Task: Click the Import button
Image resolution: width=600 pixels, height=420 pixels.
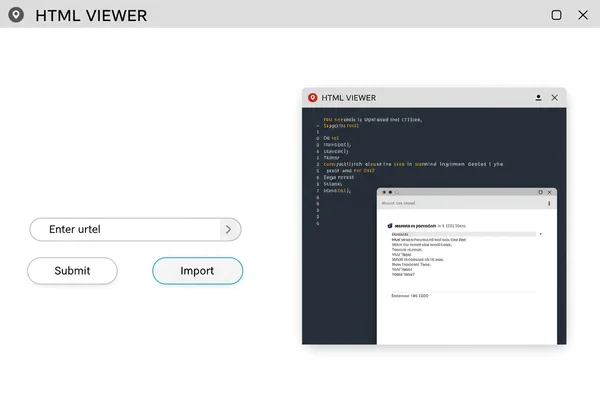Action: (x=197, y=271)
